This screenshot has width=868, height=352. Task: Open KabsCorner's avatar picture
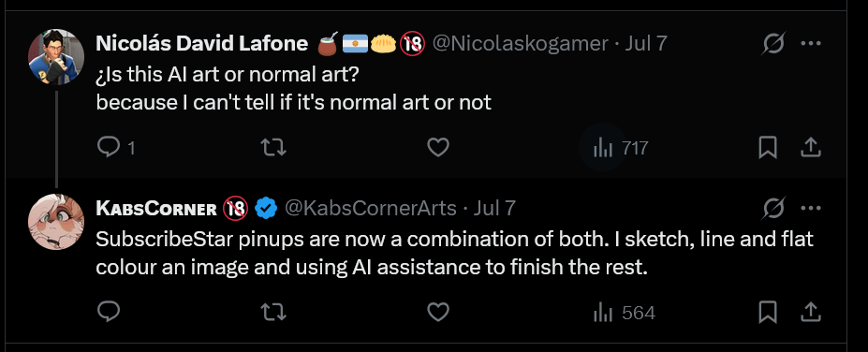[56, 221]
